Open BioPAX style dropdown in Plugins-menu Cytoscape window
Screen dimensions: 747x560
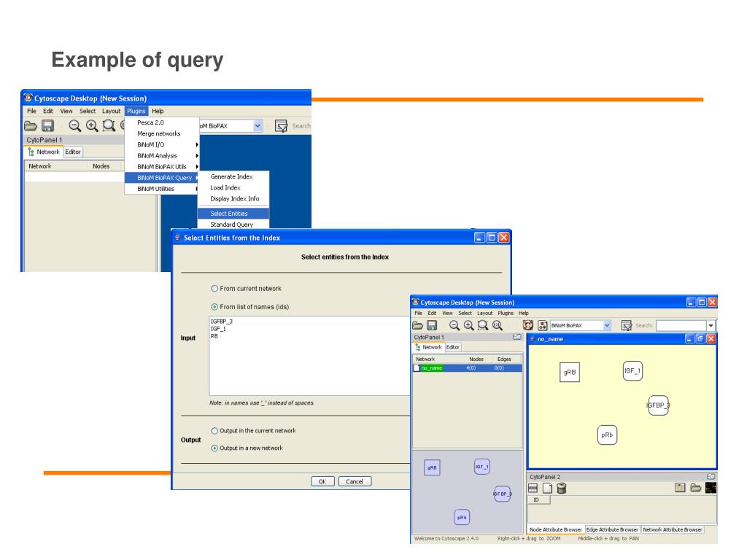pyautogui.click(x=258, y=126)
